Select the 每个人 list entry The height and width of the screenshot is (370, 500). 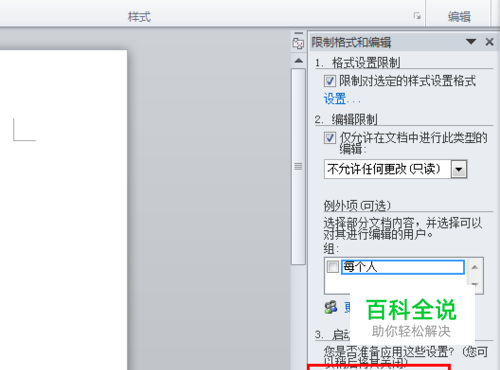[x=403, y=267]
